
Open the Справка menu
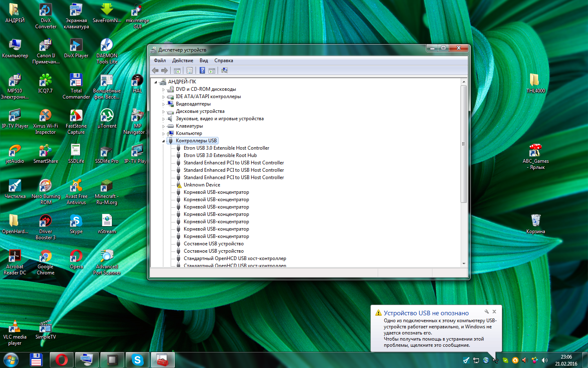click(223, 61)
